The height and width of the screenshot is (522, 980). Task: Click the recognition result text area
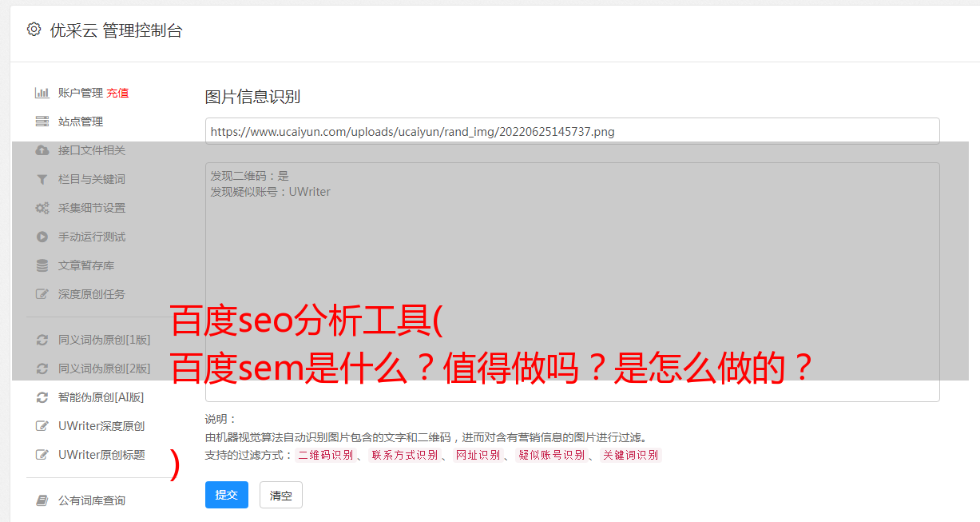click(x=572, y=282)
